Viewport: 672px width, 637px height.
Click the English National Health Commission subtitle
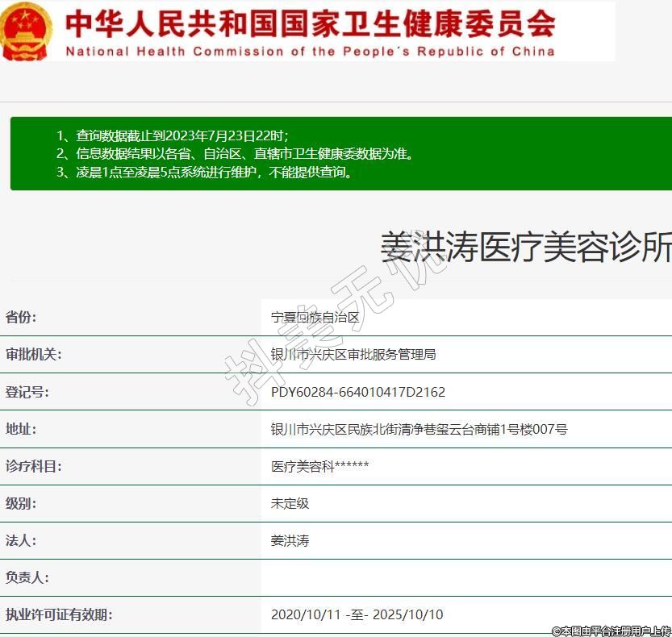click(x=310, y=52)
